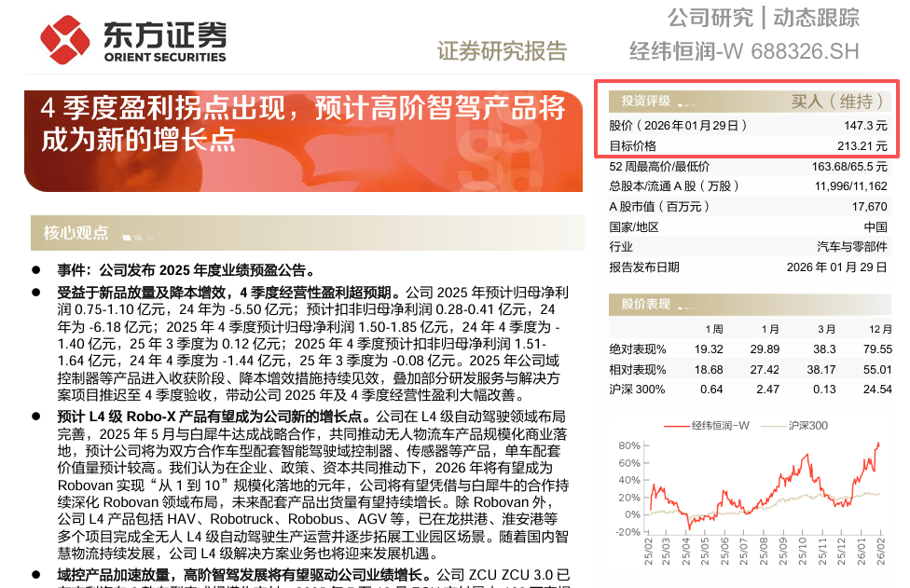This screenshot has height=588, width=910.
Task: Click the 目标价格 label
Action: pos(632,146)
